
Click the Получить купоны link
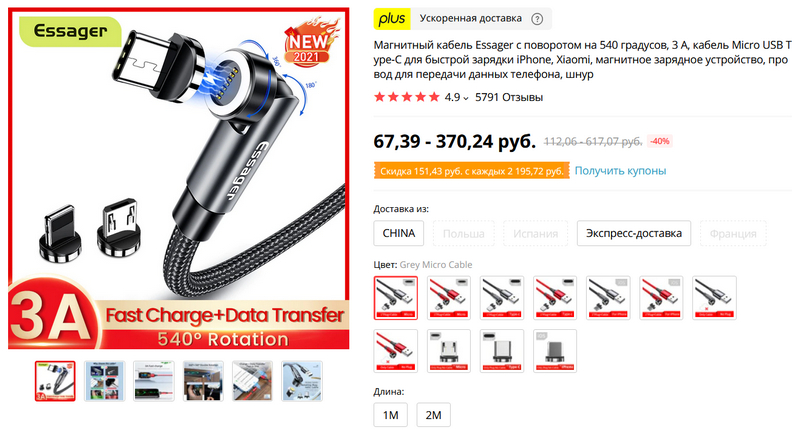(x=620, y=170)
